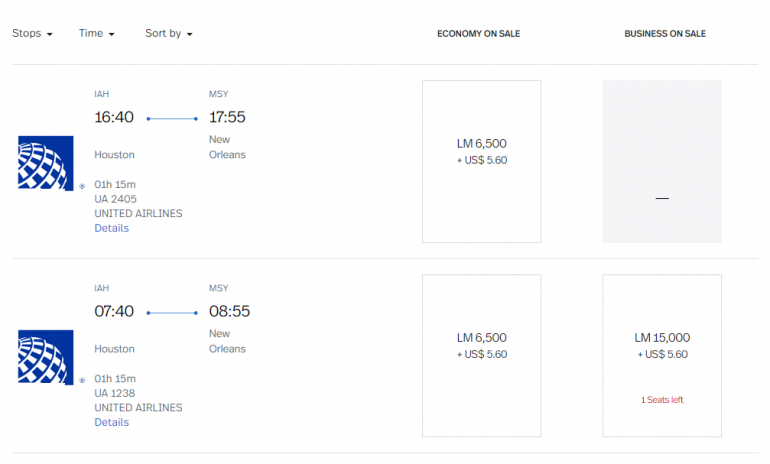Click the small circle icon beside the UA 1238 logo
The width and height of the screenshot is (770, 464).
(82, 381)
